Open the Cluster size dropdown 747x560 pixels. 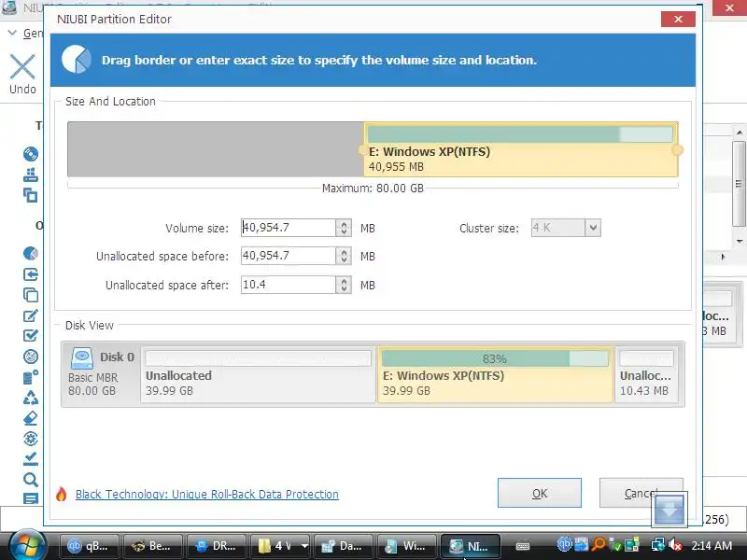(x=593, y=228)
